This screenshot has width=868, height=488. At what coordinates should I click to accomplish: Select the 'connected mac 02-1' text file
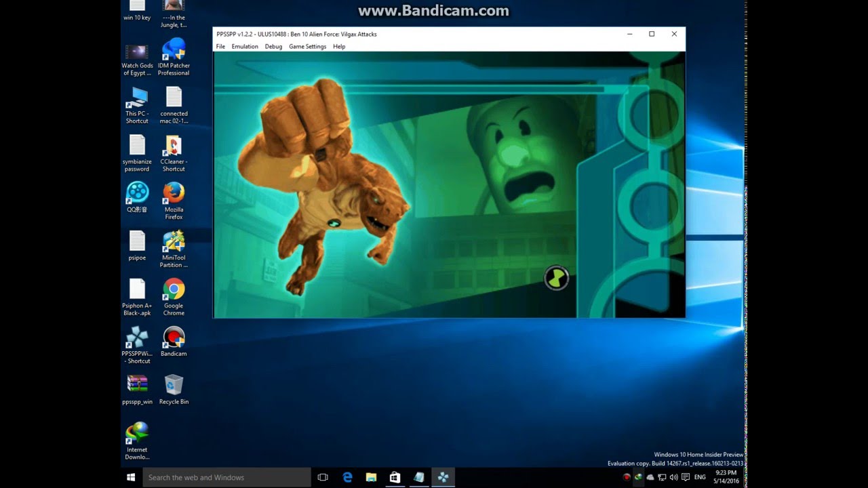point(174,106)
